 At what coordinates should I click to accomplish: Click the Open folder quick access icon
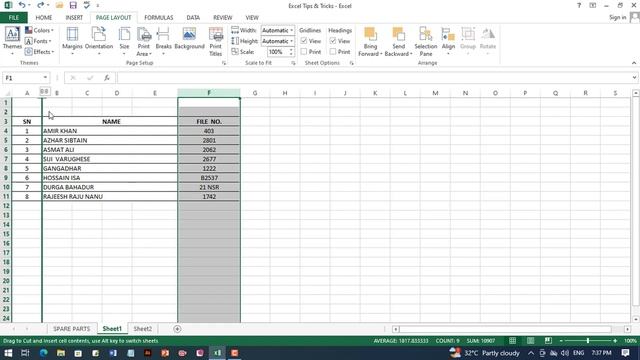[x=60, y=5]
